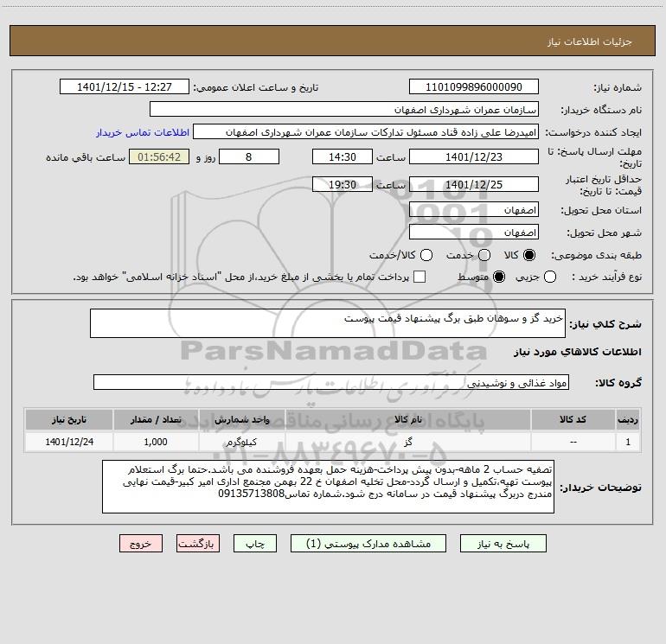The height and width of the screenshot is (644, 666).
Task: Click the پاسخ به نیاز button
Action: (x=503, y=544)
